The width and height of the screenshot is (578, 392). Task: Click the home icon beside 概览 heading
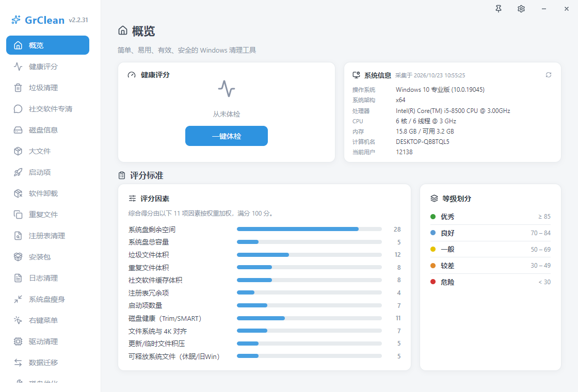point(123,30)
